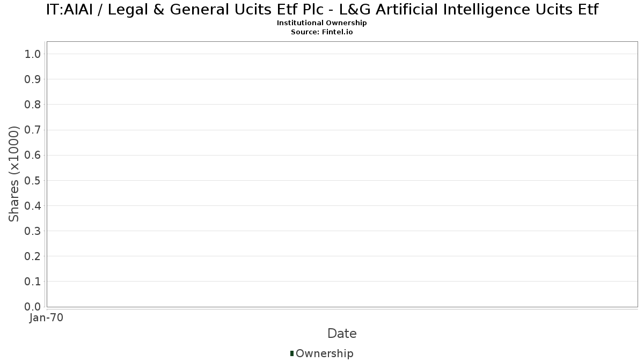The height and width of the screenshot is (362, 644).
Task: Click the Date axis title
Action: [342, 334]
